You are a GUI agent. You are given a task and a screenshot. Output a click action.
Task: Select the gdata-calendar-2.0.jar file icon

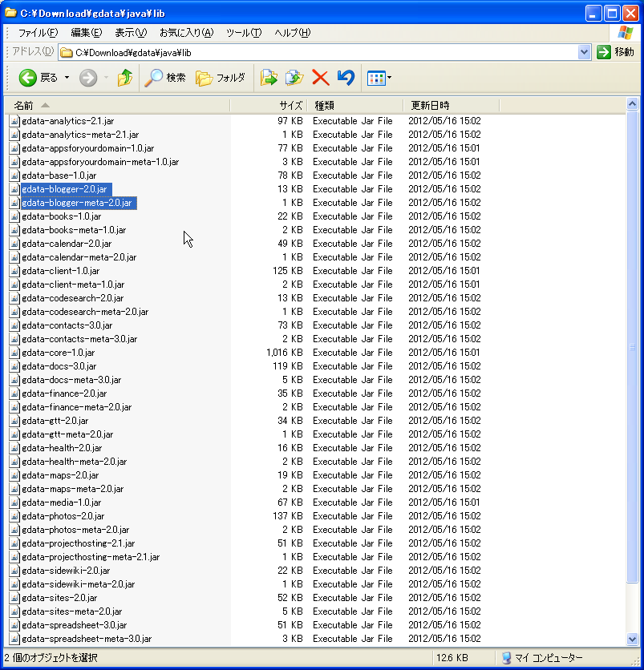pyautogui.click(x=14, y=244)
